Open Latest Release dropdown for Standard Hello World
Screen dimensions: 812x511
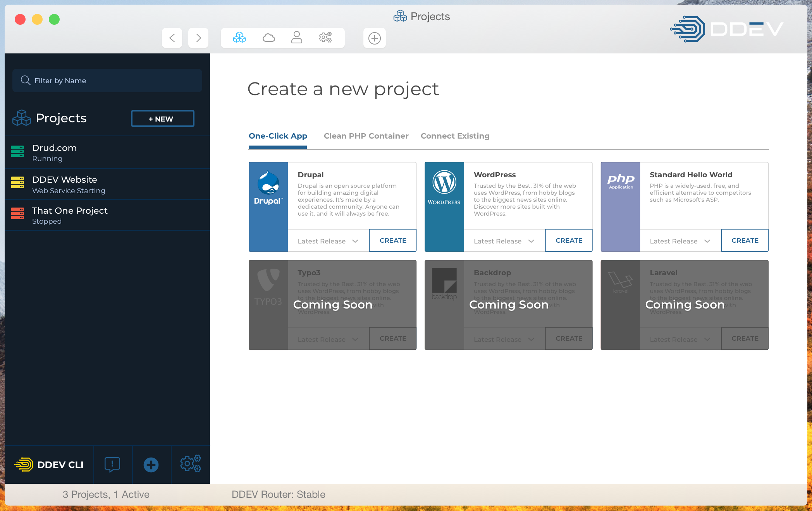point(679,240)
